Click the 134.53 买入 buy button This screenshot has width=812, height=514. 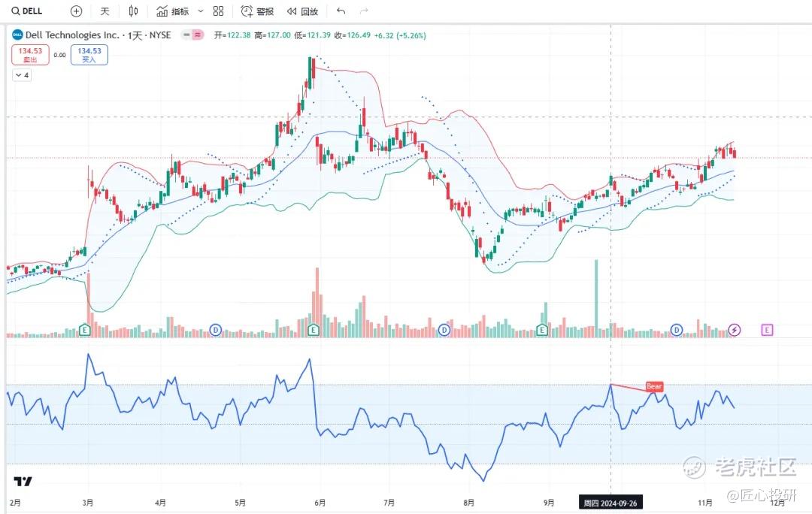tap(89, 55)
